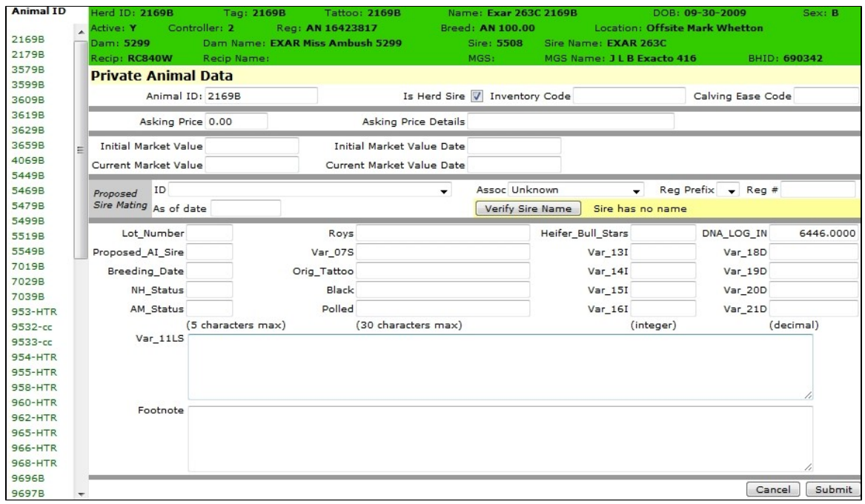865x504 pixels.
Task: Select animal 2179B in the list
Action: [x=28, y=54]
